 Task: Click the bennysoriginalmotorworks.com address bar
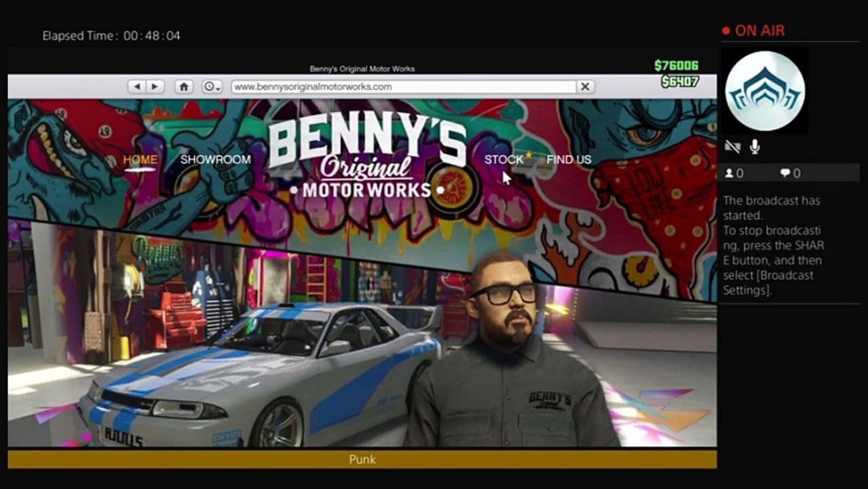pos(403,87)
